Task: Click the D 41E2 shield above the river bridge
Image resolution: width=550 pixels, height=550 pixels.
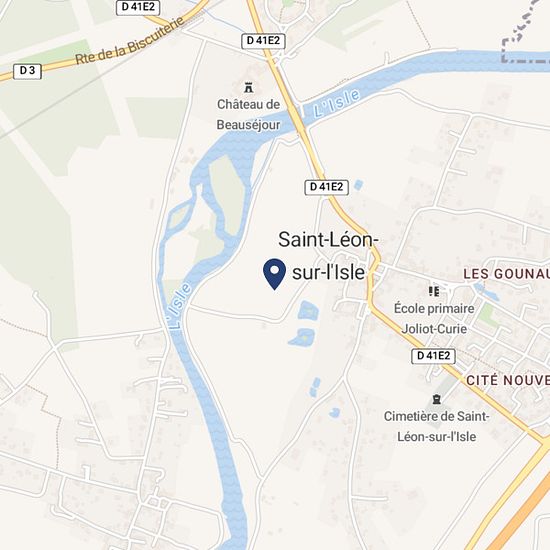Action: 263,41
